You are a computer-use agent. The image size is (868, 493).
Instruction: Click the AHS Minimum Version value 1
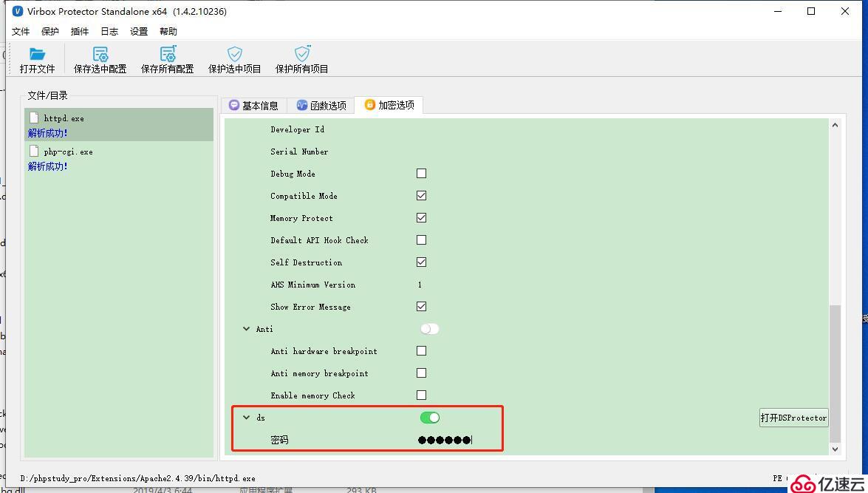pyautogui.click(x=420, y=285)
